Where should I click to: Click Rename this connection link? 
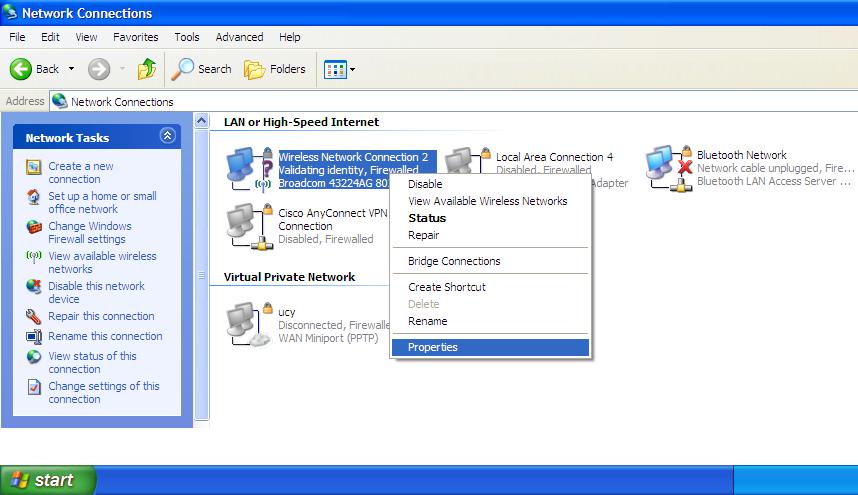click(x=105, y=336)
